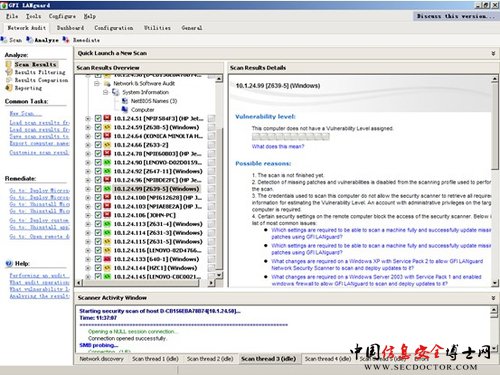The image size is (500, 375).
Task: Click the Computer node icon in tree
Action: [x=125, y=110]
